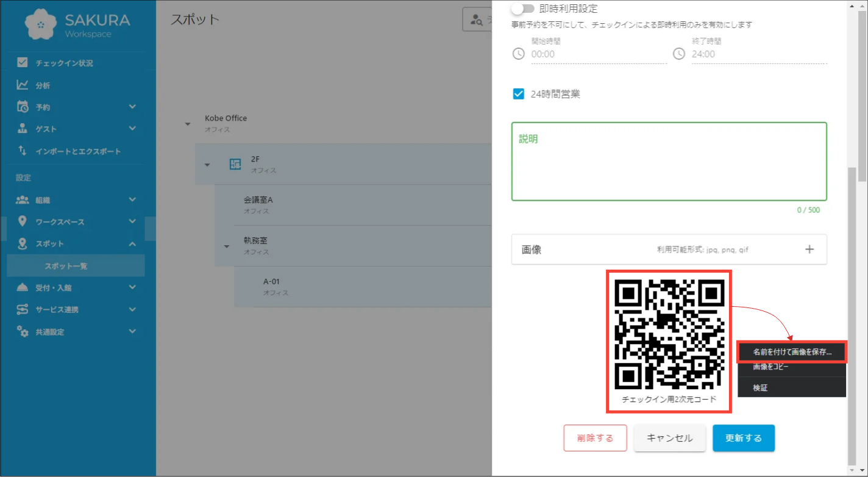
Task: Click the 開始時間 input field
Action: [599, 54]
